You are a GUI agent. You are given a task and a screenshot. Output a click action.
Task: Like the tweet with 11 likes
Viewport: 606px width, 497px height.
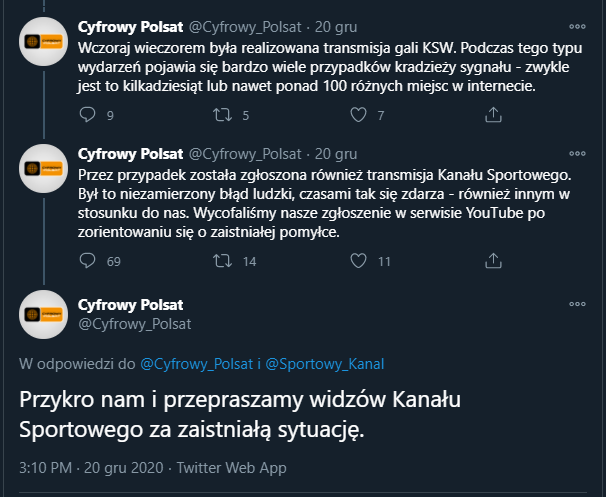(357, 261)
